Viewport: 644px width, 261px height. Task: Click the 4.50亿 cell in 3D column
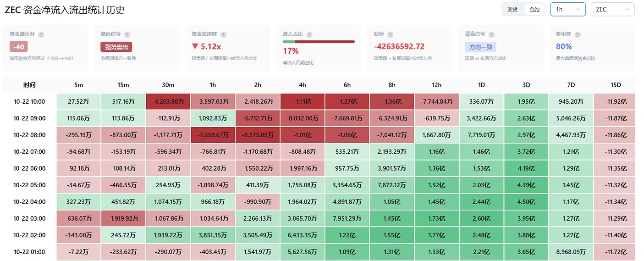526,202
